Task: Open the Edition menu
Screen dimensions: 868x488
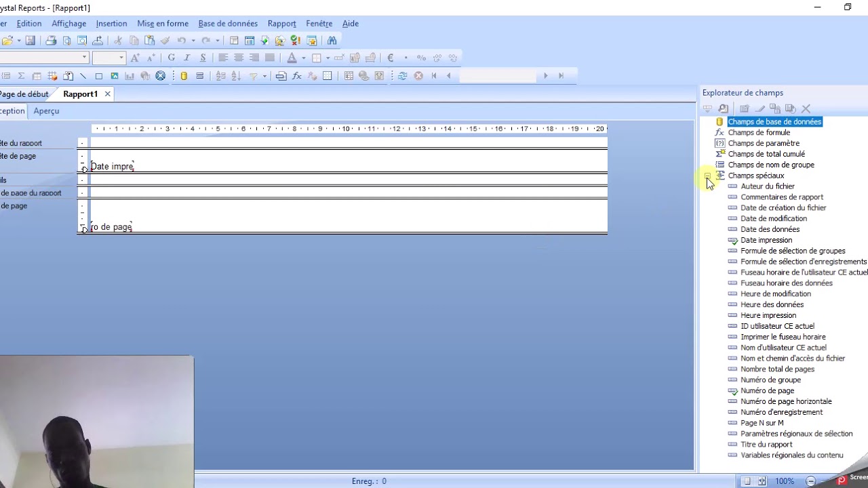Action: click(x=29, y=23)
